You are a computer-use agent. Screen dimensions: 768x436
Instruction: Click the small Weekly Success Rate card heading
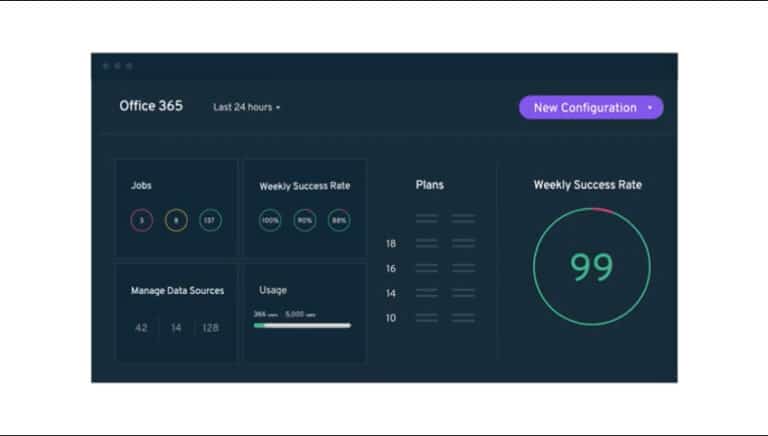pos(305,186)
